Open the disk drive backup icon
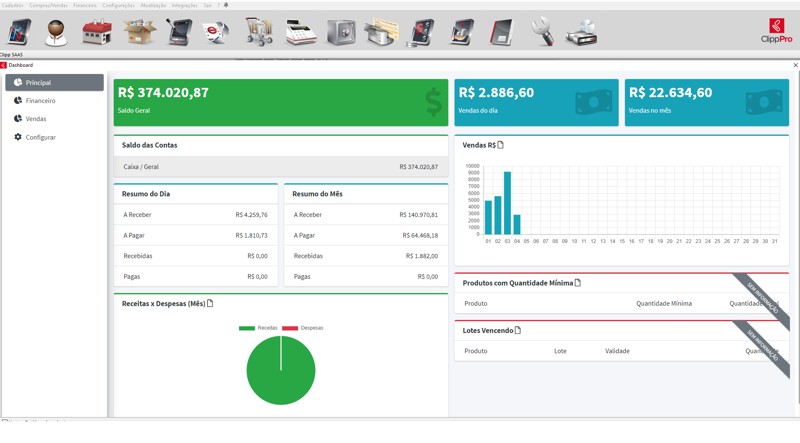This screenshot has height=443, width=800. [x=582, y=32]
